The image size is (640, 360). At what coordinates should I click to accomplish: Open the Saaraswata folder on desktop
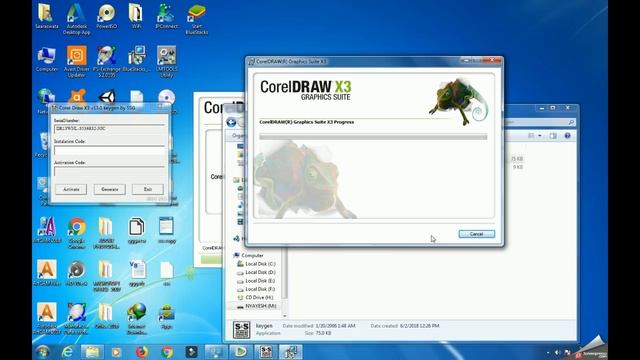pyautogui.click(x=46, y=16)
